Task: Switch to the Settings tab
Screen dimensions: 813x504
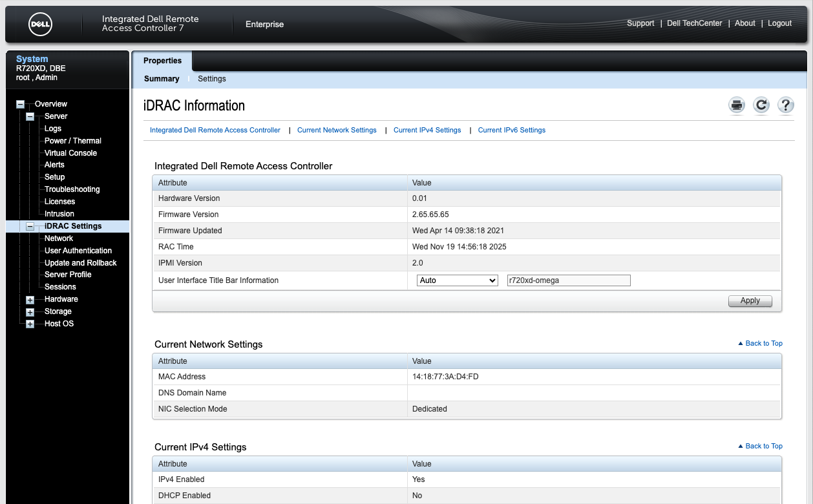Action: click(x=211, y=78)
